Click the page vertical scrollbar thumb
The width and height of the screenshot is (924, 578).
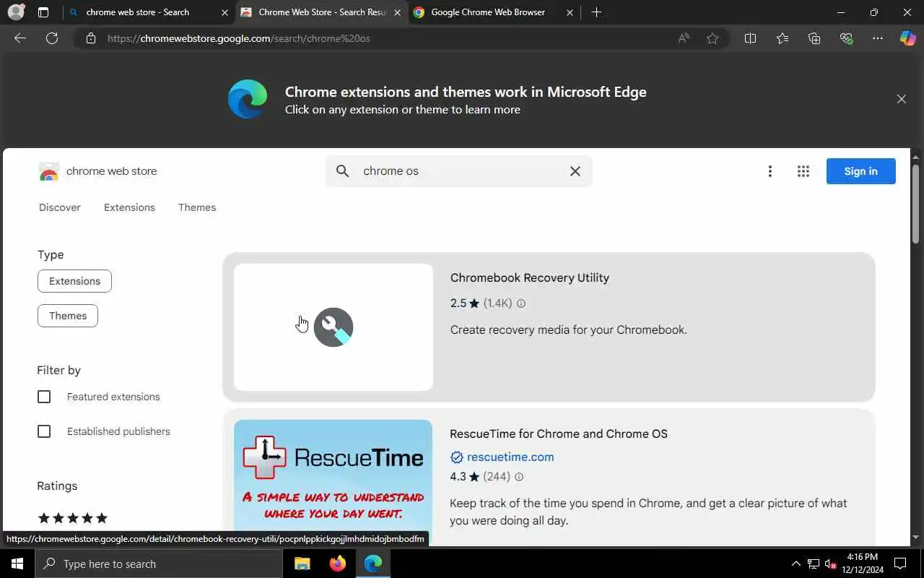[x=916, y=204]
